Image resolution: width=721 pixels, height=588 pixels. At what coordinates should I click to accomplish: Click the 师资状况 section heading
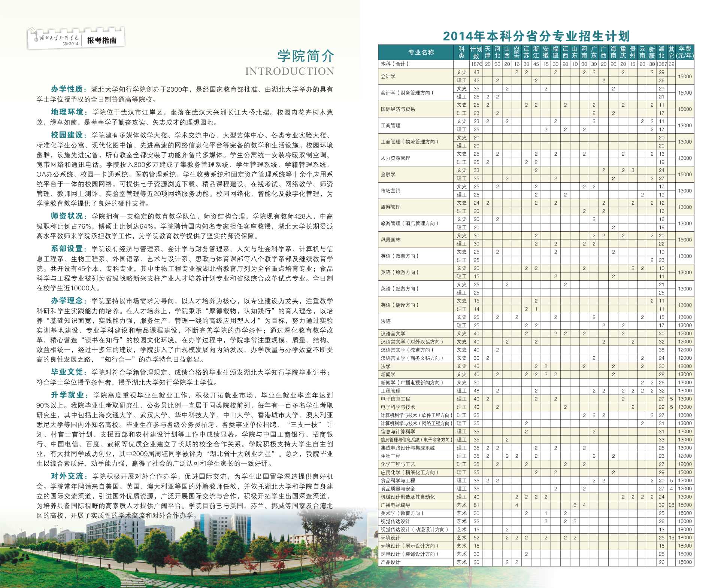pos(67,216)
